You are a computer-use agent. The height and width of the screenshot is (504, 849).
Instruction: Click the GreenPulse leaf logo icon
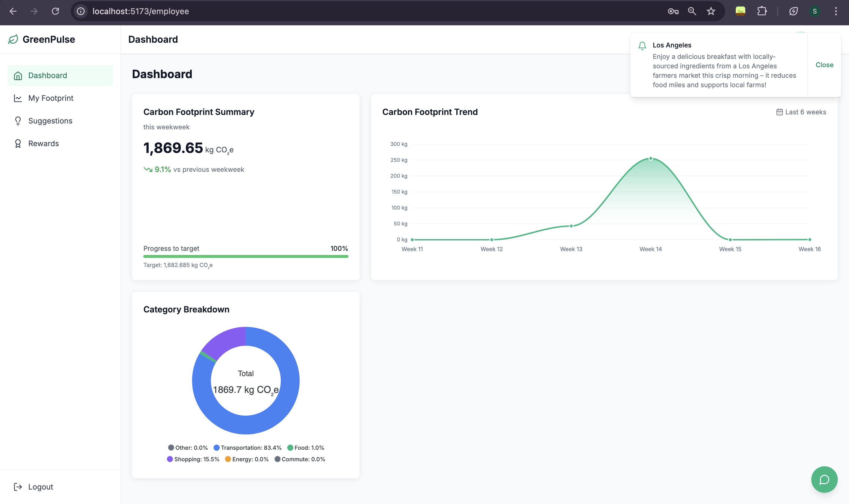pos(13,39)
